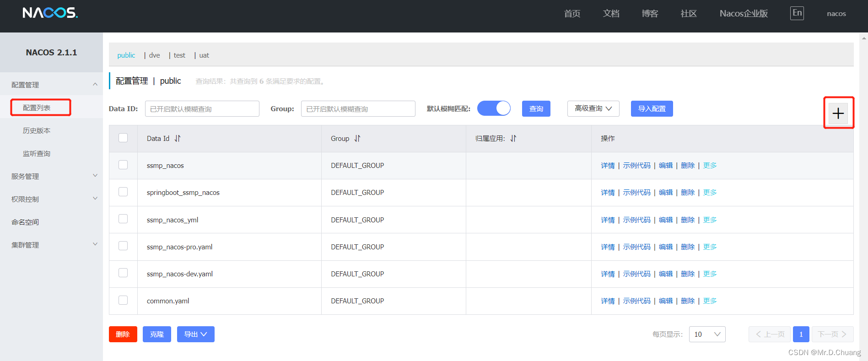Switch to the dve namespace tab
868x361 pixels.
pyautogui.click(x=155, y=55)
